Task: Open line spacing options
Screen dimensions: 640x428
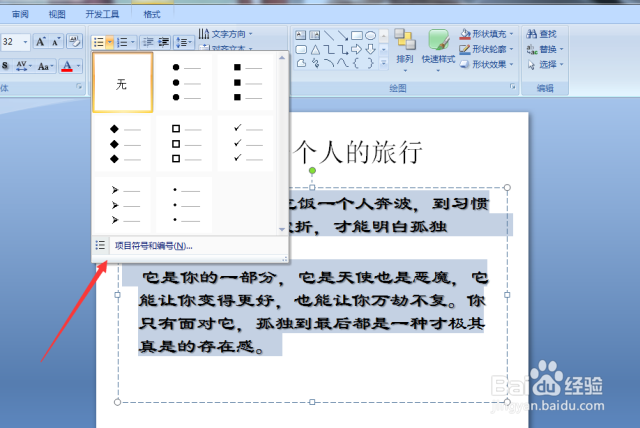Action: 183,42
